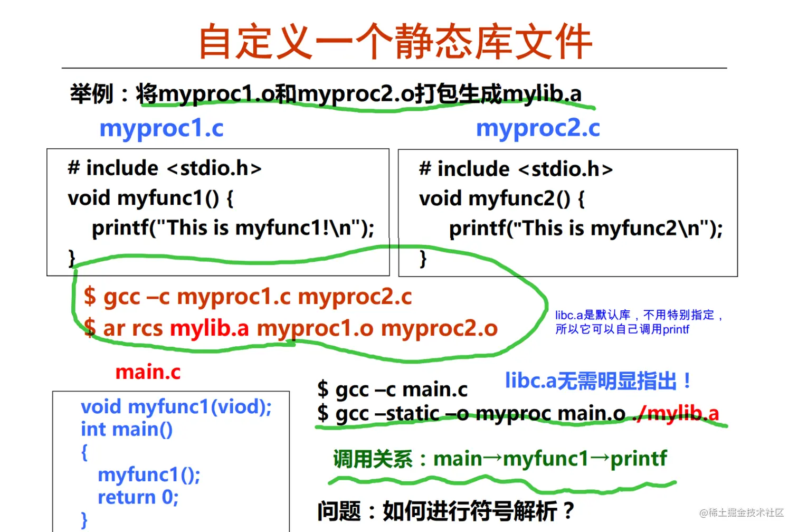Click the 'void myfunc1(viod);' declaration

coord(176,407)
